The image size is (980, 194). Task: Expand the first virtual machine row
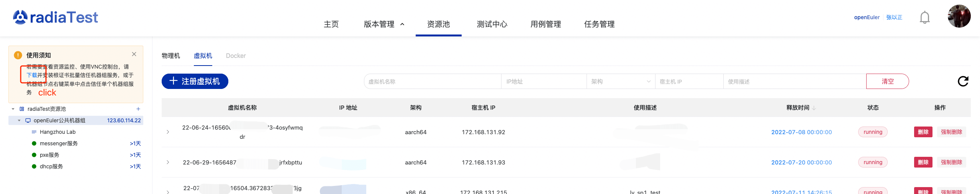[168, 132]
